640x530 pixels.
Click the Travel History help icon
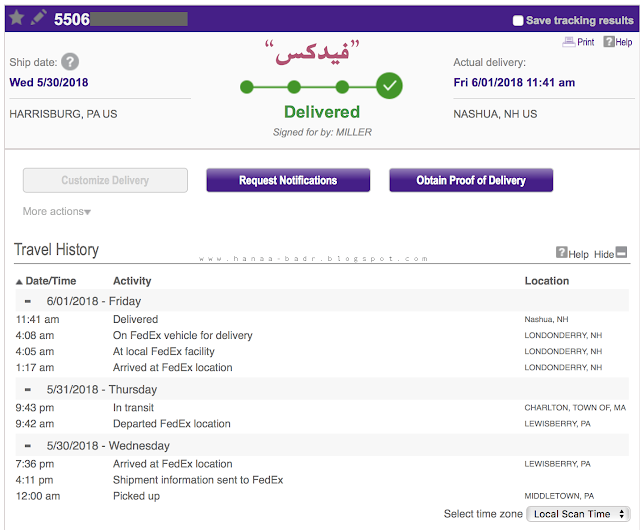coord(562,252)
